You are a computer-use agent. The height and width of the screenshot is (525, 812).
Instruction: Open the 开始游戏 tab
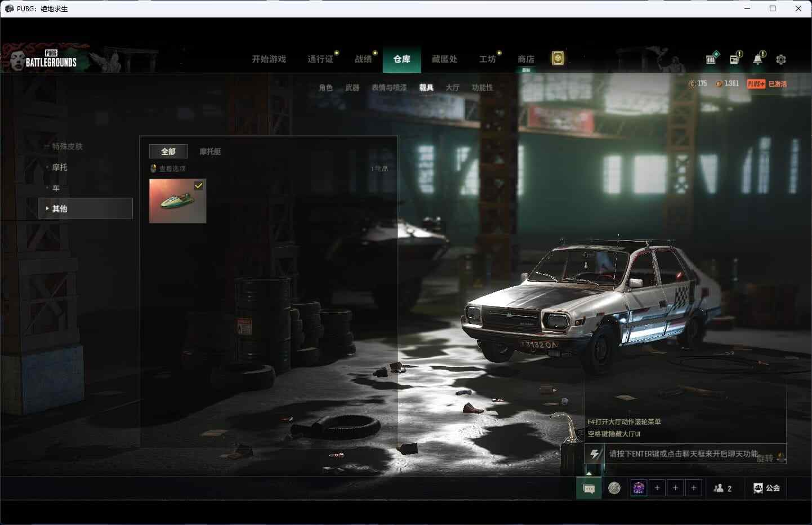269,59
